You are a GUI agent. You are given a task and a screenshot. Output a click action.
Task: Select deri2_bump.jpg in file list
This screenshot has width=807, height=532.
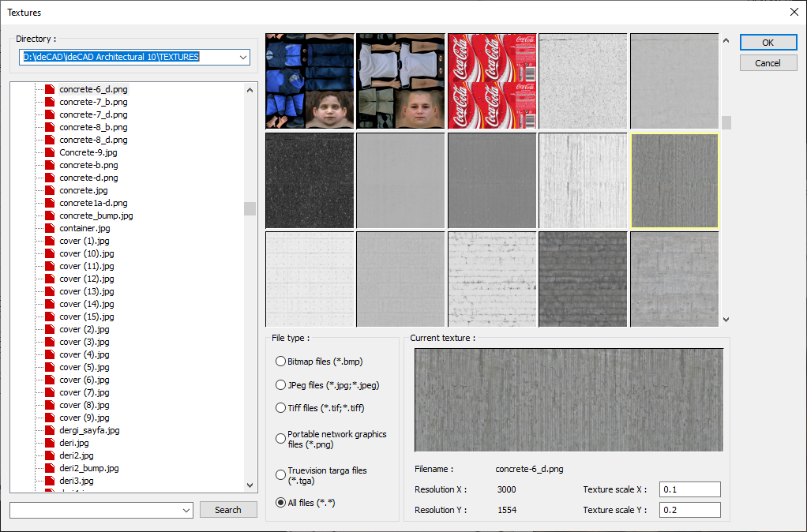(88, 468)
